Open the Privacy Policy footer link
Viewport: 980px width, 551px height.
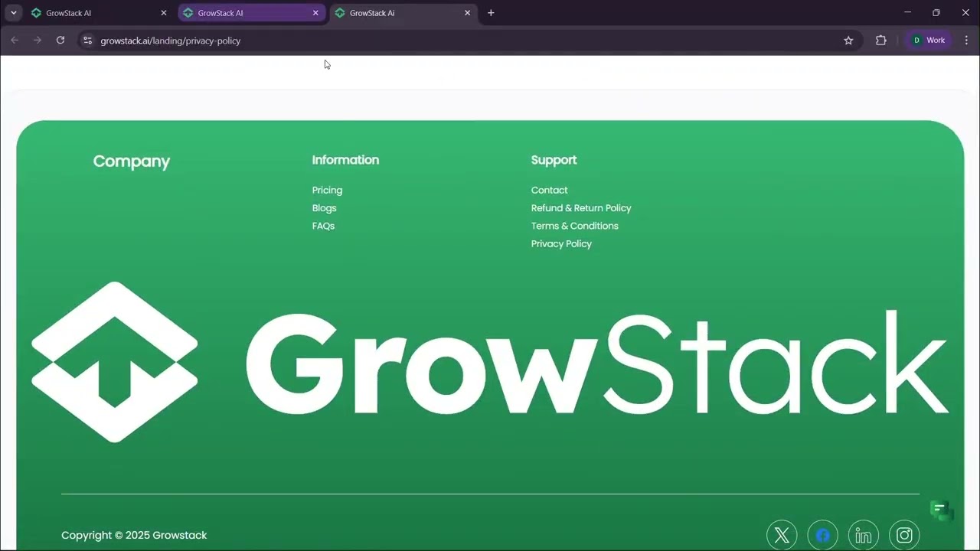point(561,243)
